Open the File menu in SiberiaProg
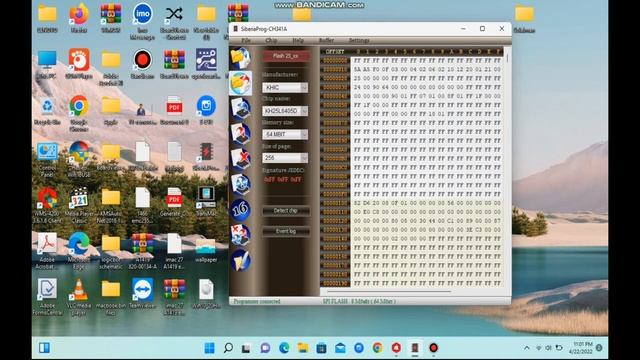The height and width of the screenshot is (360, 640). point(246,40)
